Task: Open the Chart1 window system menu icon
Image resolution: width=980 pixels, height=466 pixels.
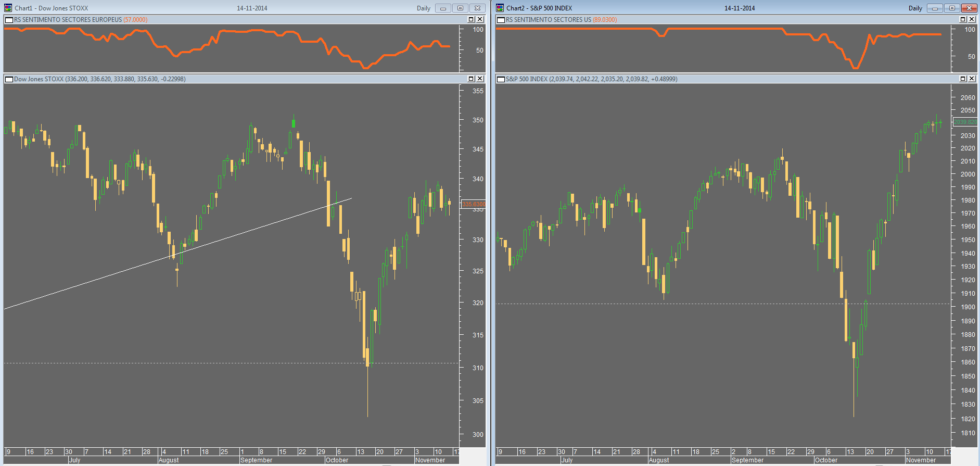Action: point(8,8)
